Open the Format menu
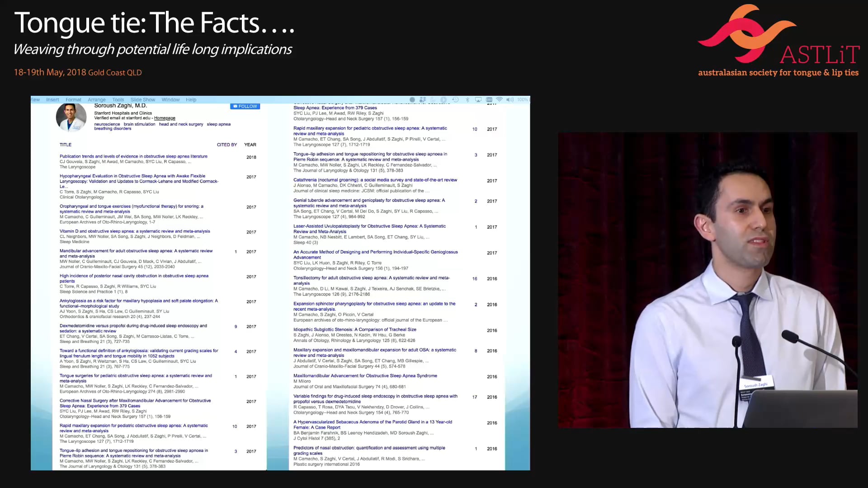Viewport: 868px width, 488px height. (x=73, y=100)
